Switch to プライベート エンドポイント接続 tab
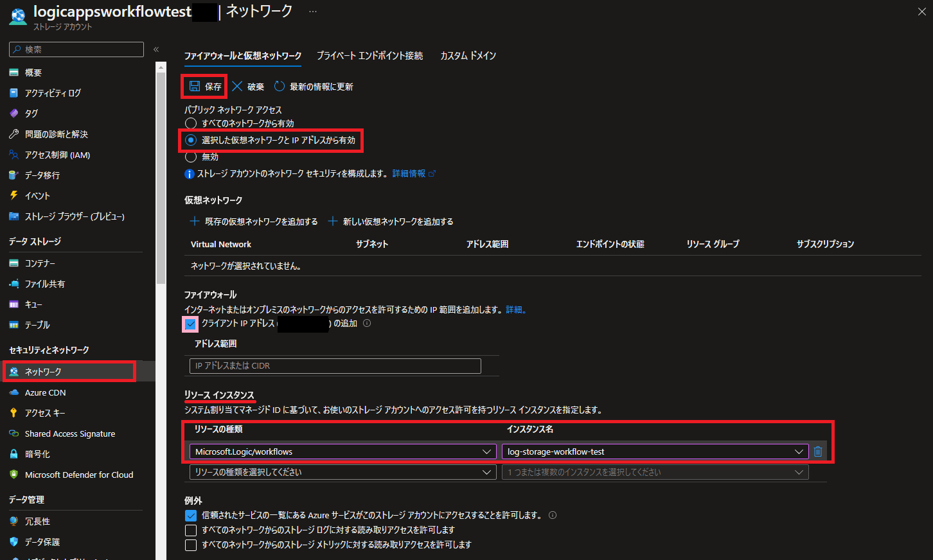The image size is (933, 560). tap(370, 56)
